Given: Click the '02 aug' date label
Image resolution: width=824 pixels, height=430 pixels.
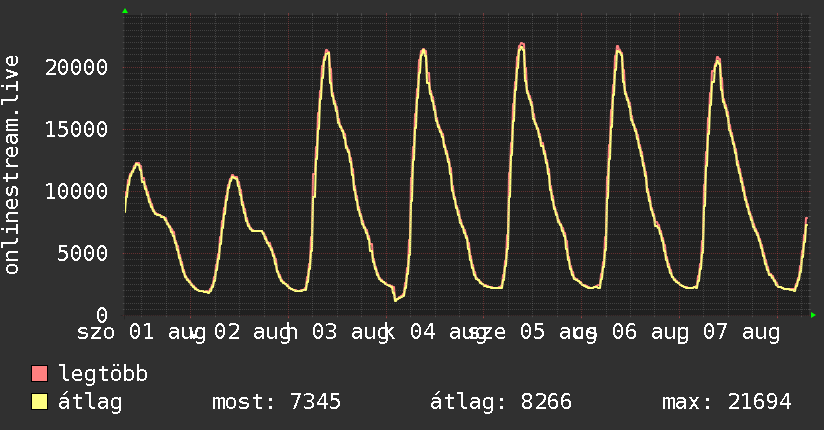Looking at the screenshot, I should [252, 332].
